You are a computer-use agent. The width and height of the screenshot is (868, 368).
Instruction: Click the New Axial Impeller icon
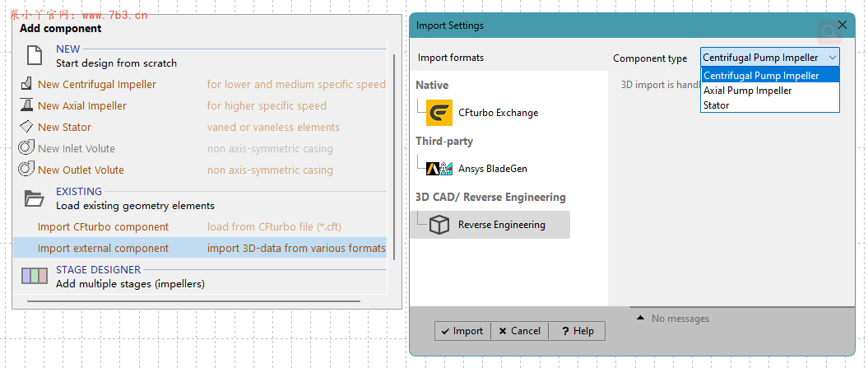26,105
